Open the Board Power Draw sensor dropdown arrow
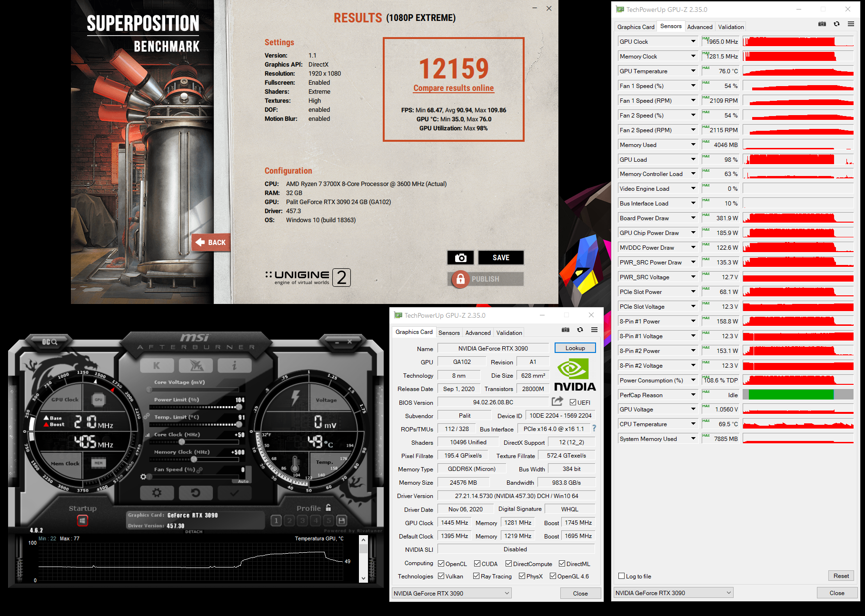 point(693,218)
